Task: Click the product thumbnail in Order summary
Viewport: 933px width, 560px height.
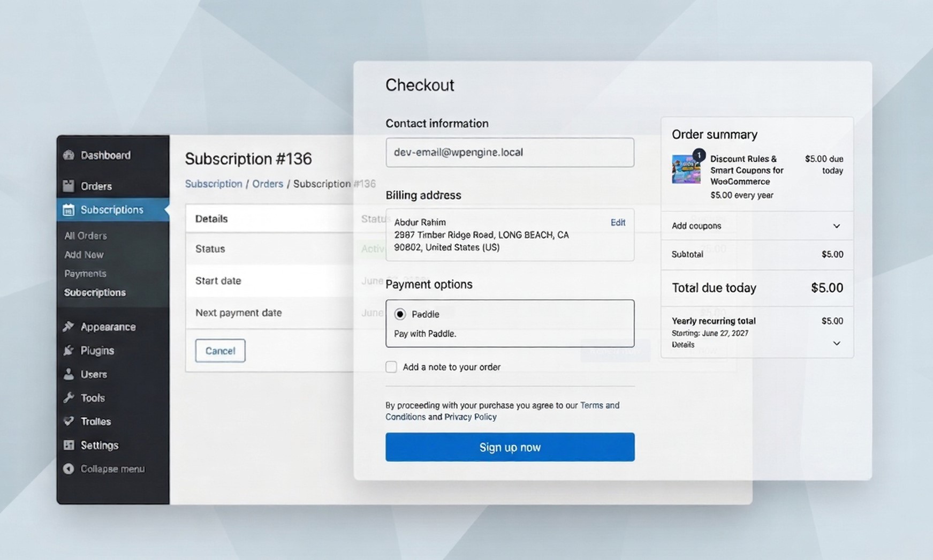Action: pyautogui.click(x=686, y=170)
